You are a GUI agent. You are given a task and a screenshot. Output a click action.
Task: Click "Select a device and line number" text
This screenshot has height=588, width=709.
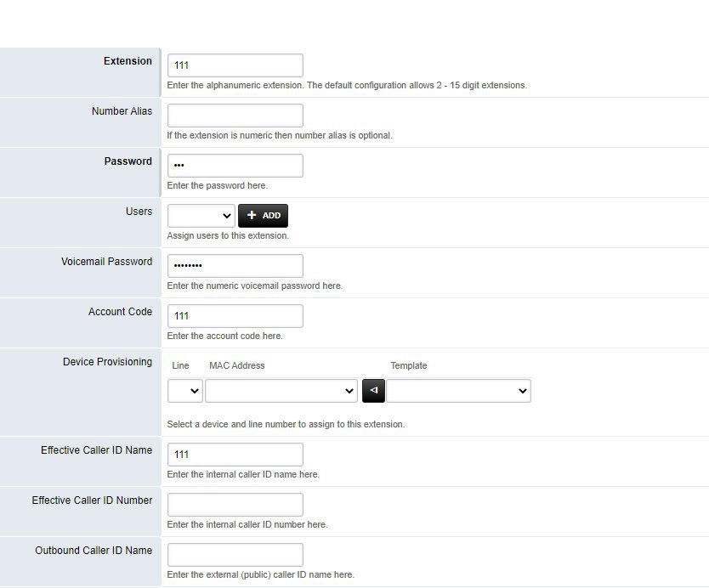pyautogui.click(x=286, y=424)
